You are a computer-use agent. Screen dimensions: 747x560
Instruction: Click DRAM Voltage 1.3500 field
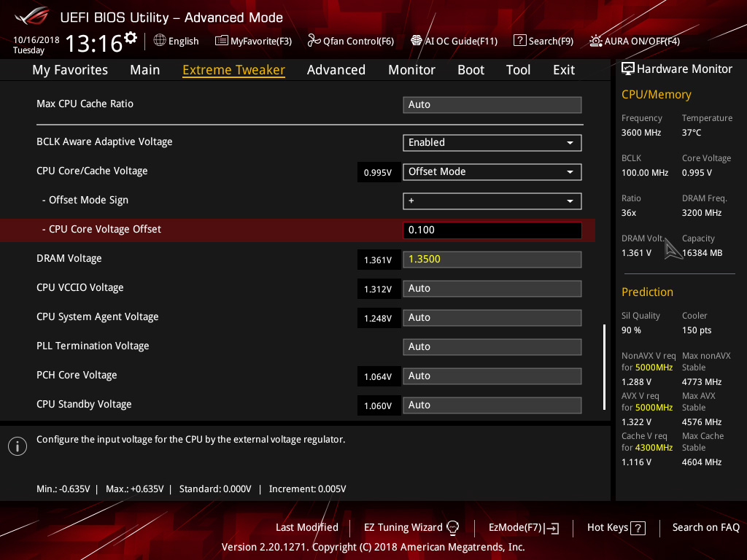coord(492,260)
